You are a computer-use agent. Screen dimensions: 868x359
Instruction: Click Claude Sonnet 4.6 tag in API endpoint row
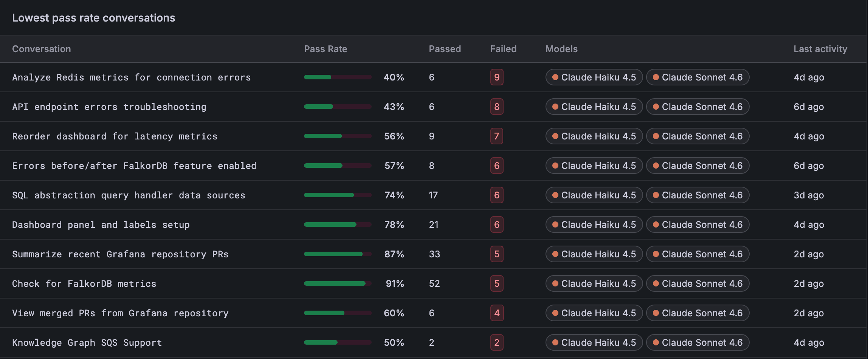pyautogui.click(x=697, y=107)
